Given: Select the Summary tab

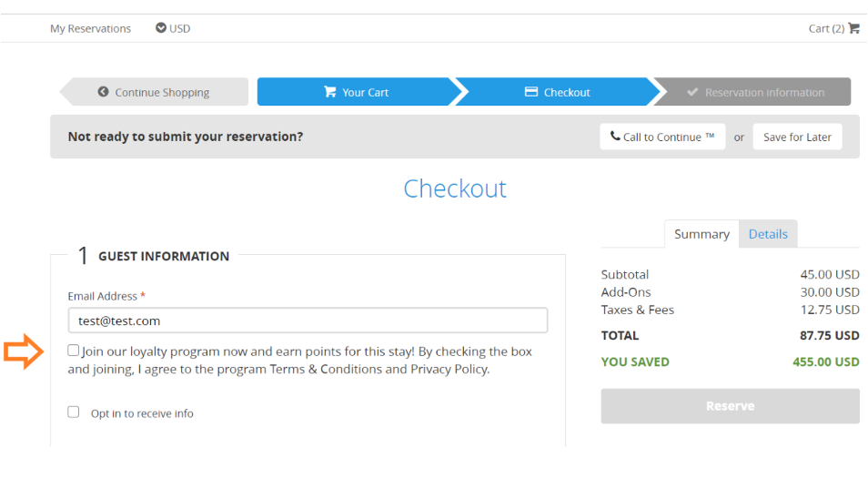Looking at the screenshot, I should 701,234.
